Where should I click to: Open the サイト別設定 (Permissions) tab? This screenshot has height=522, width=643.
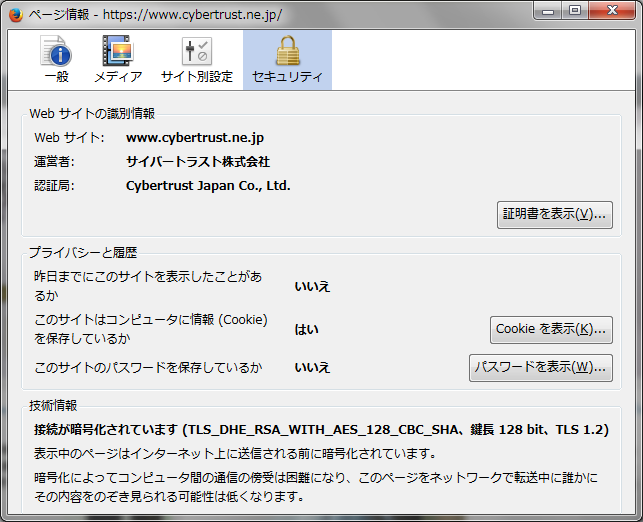(197, 59)
